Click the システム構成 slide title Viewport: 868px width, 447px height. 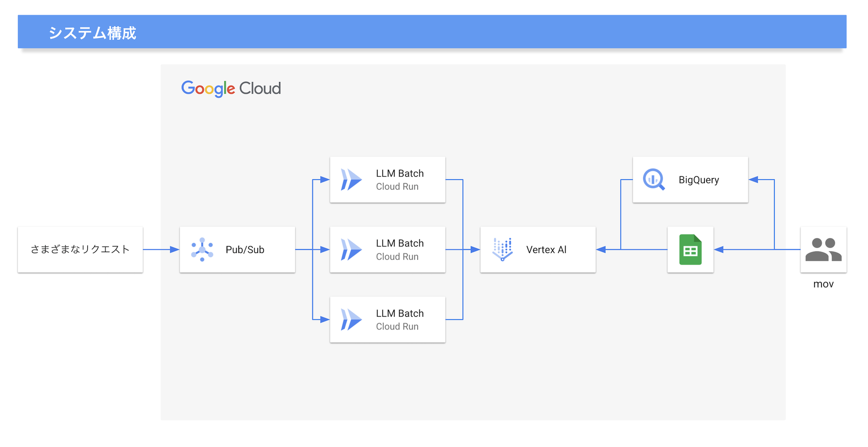click(92, 33)
